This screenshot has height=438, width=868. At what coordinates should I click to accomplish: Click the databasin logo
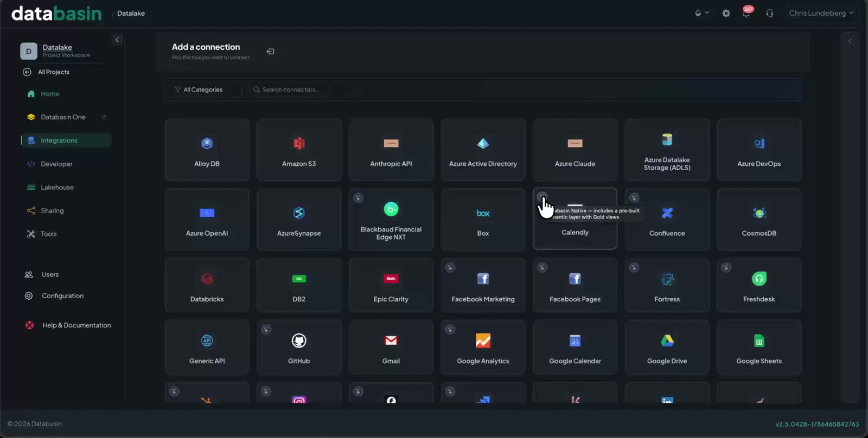[56, 13]
